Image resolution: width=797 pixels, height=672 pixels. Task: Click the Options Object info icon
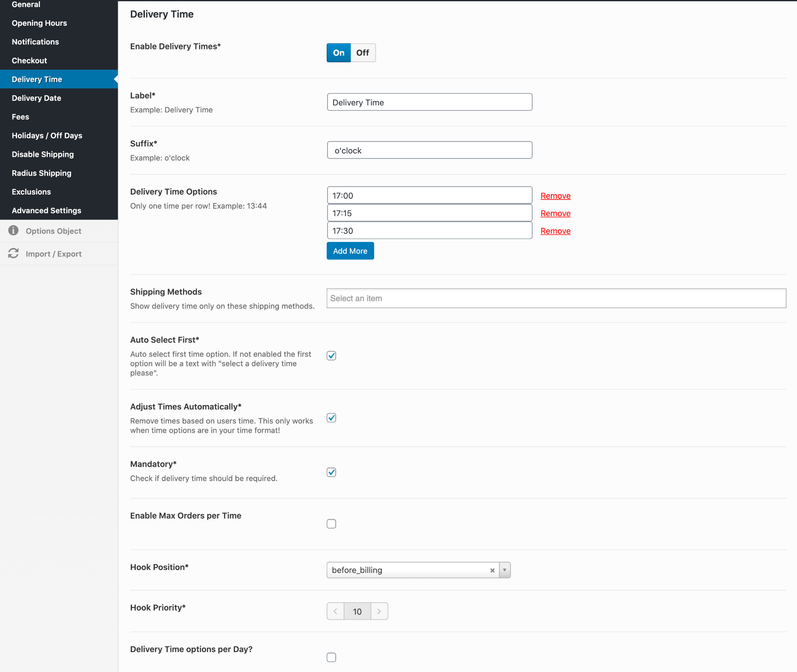(13, 230)
